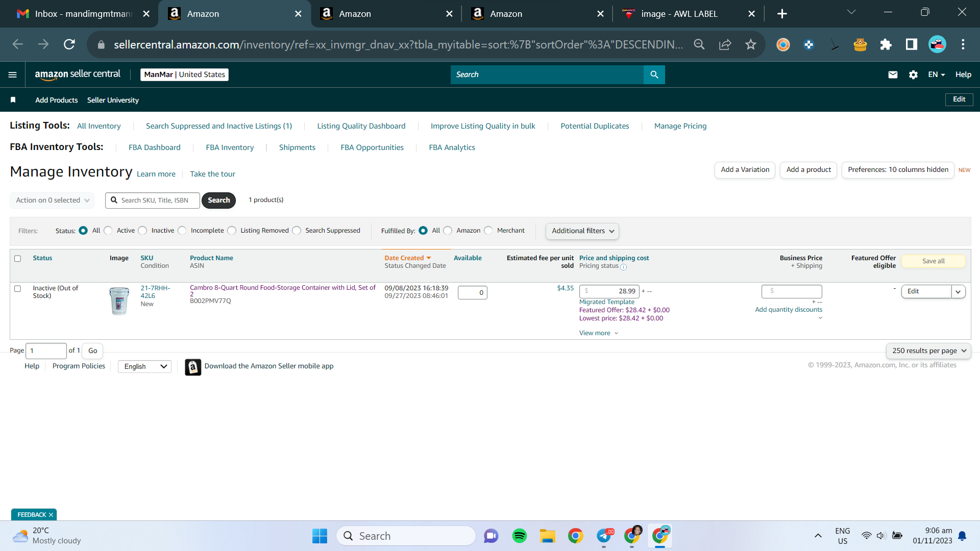Open the notification bell in system tray

pos(962,536)
